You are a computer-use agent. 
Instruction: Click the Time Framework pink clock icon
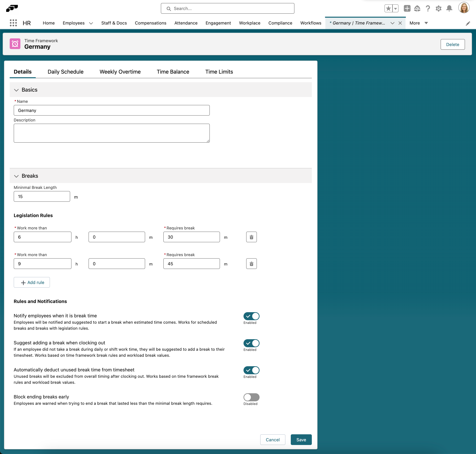point(15,44)
